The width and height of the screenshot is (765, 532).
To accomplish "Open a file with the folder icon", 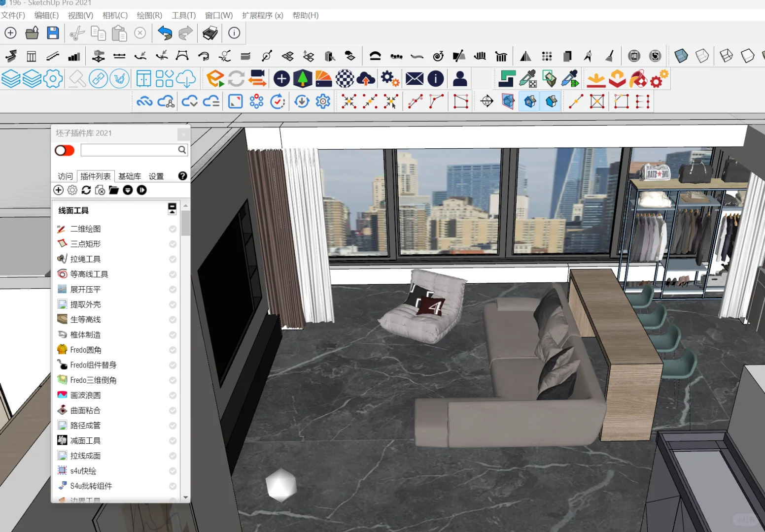I will pos(32,33).
